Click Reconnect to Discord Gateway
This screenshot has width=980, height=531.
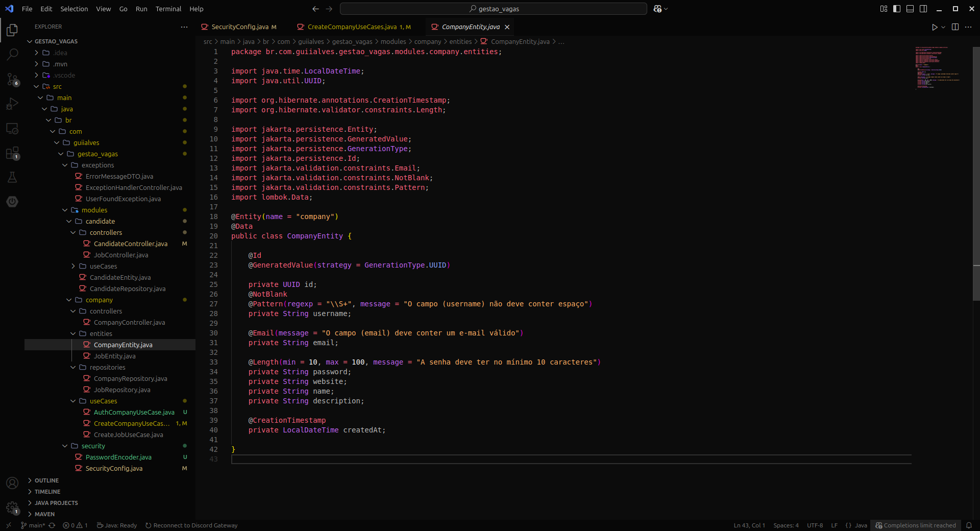click(x=191, y=525)
